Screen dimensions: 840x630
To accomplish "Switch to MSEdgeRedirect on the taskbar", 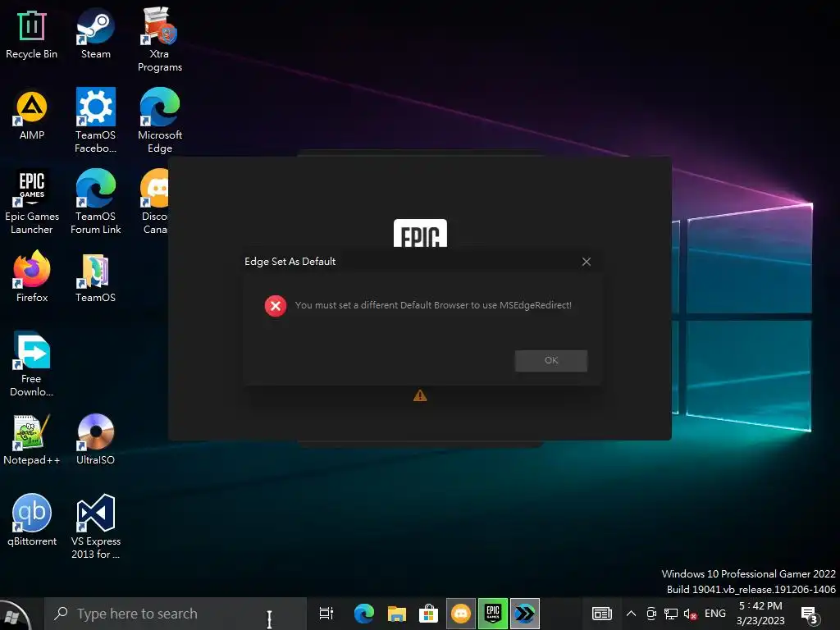I will (x=525, y=614).
